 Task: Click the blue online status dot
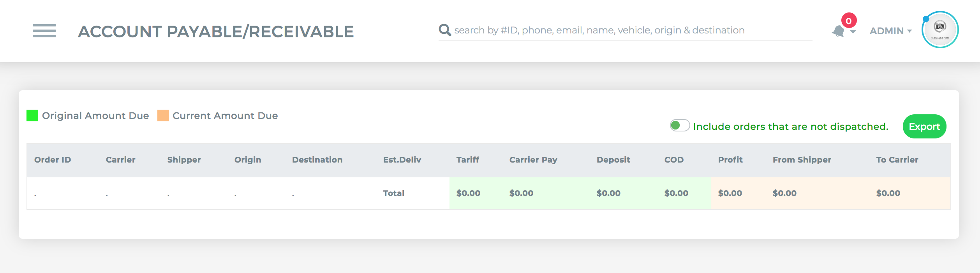(926, 19)
